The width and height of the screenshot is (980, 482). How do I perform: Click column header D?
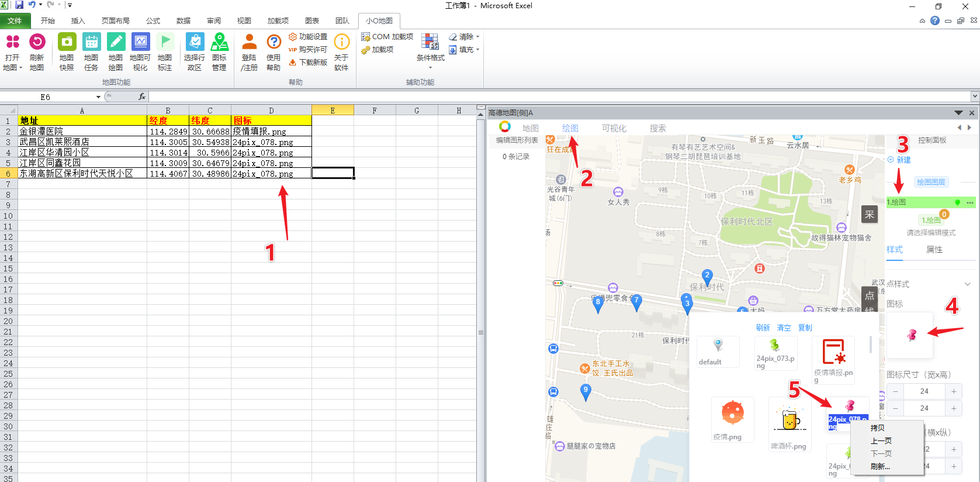pyautogui.click(x=271, y=110)
